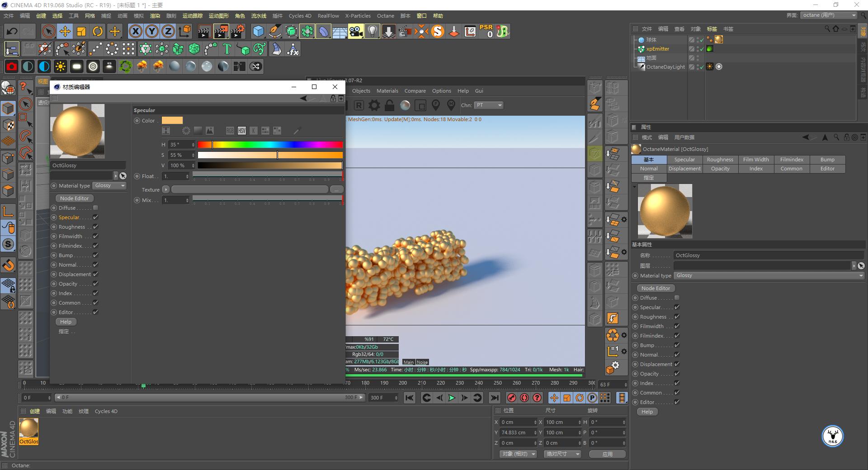Click the 应用 apply button in coordinates panel
The width and height of the screenshot is (868, 470).
point(607,454)
